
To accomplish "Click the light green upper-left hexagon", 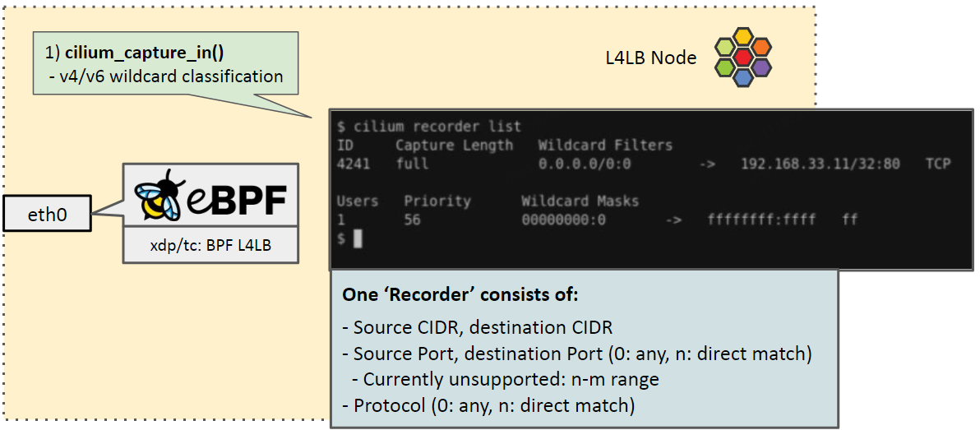I will coord(725,46).
